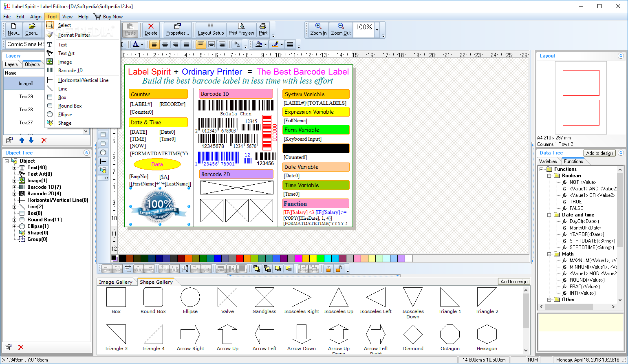Image resolution: width=628 pixels, height=364 pixels.
Task: Collapse the Date and time functions folder
Action: point(549,215)
